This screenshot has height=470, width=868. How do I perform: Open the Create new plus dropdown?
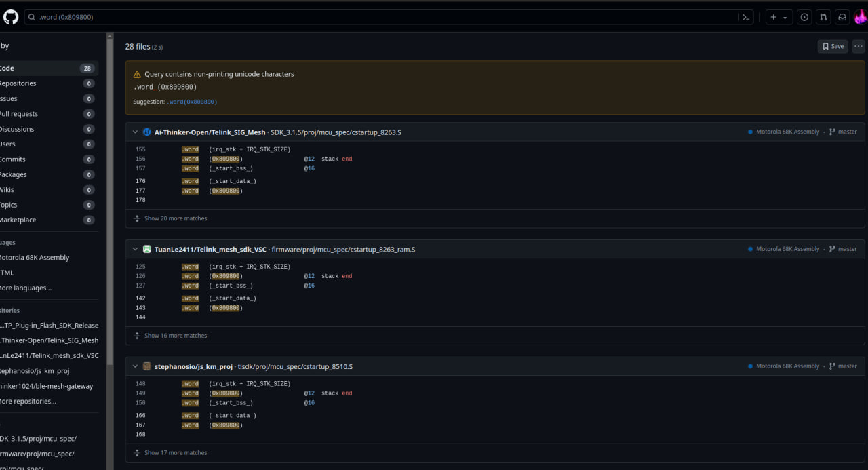point(778,17)
